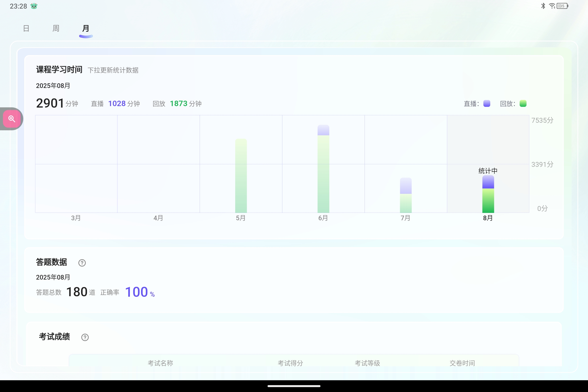
Task: Select the 月 tab
Action: (x=86, y=28)
